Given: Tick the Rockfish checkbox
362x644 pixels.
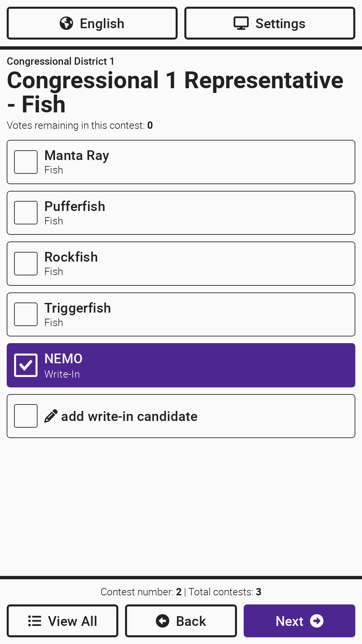Looking at the screenshot, I should click(26, 264).
